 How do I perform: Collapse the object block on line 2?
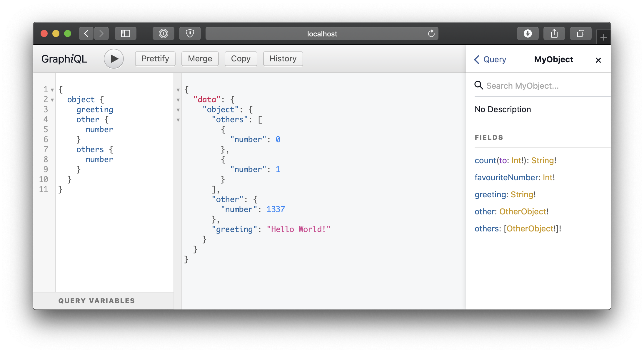click(x=52, y=100)
